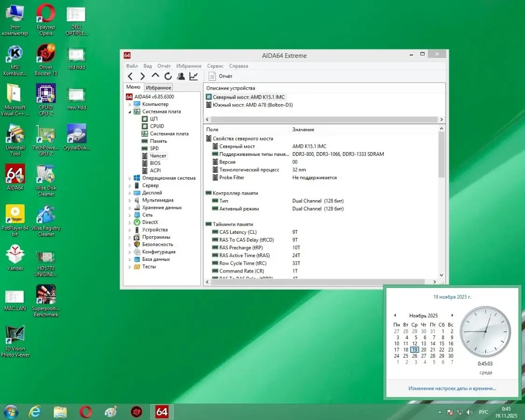Open the graph chart icon in toolbar
525x420 pixels.
point(193,77)
